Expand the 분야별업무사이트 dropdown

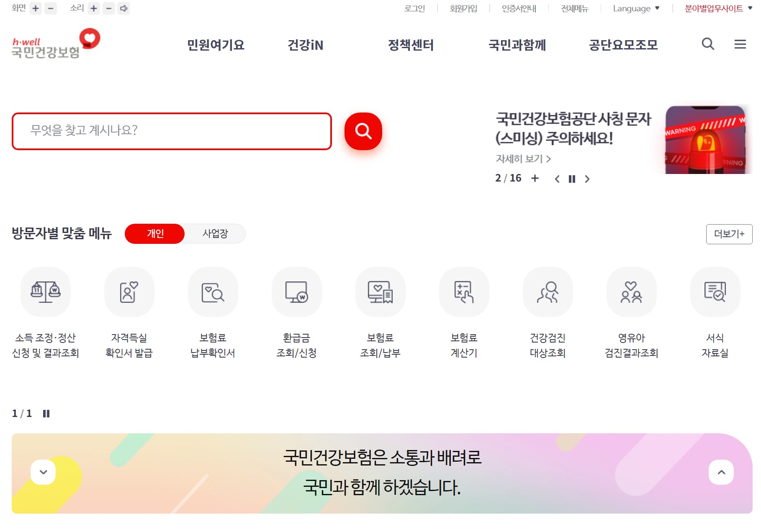coord(718,8)
